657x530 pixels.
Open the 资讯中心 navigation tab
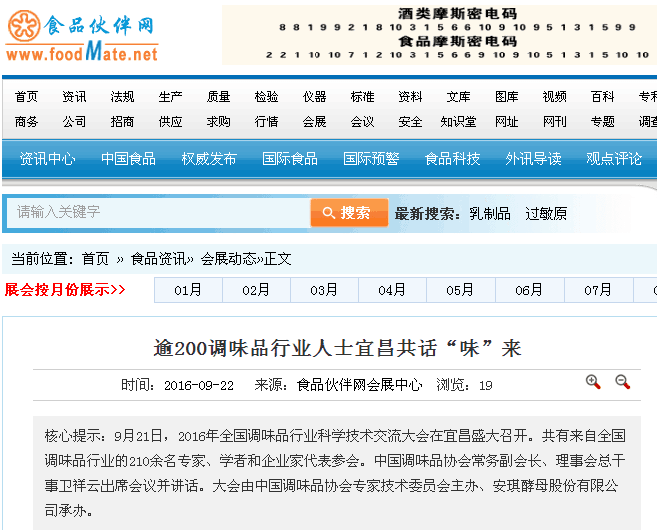click(x=47, y=158)
